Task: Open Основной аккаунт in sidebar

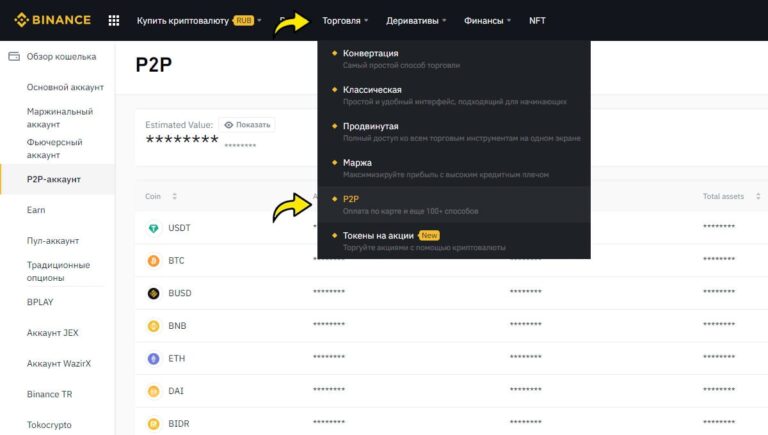Action: coord(65,87)
